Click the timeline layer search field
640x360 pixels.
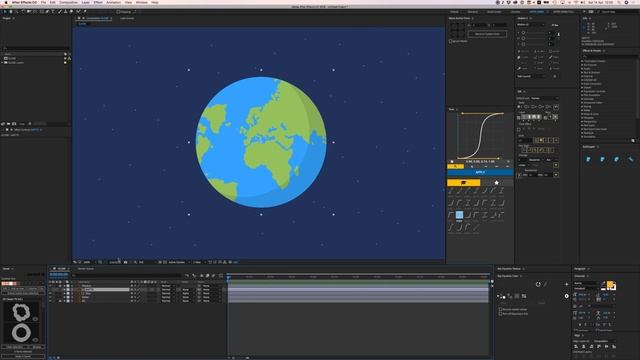pos(127,276)
